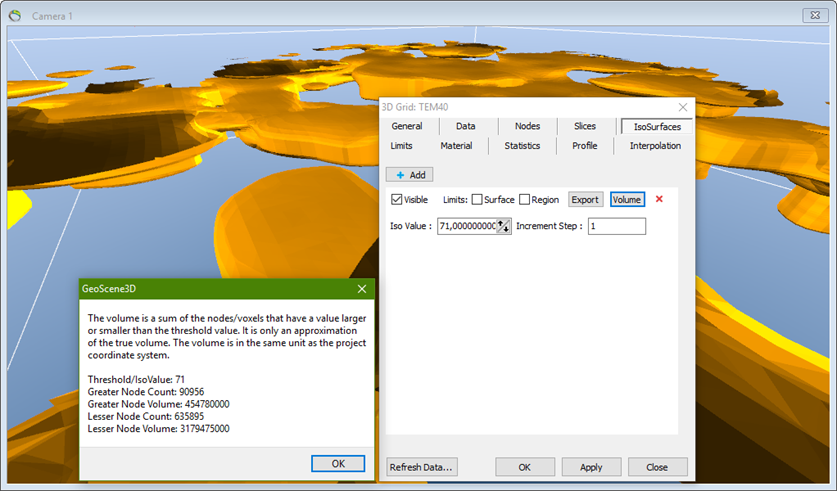Click the Export button

[x=586, y=200]
